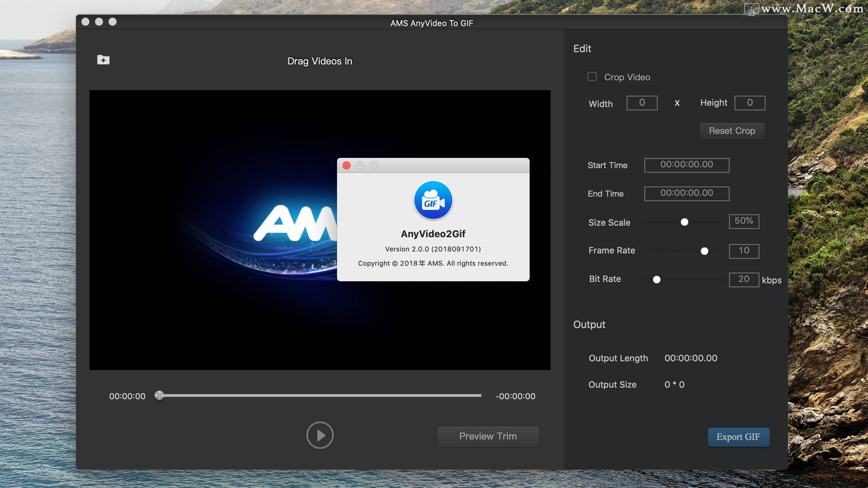Click the Frame Rate slider handle
The width and height of the screenshot is (868, 488).
tap(705, 251)
